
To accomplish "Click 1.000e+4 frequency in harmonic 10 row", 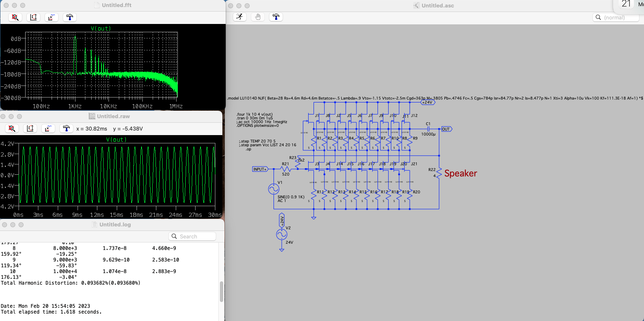I will coord(65,271).
